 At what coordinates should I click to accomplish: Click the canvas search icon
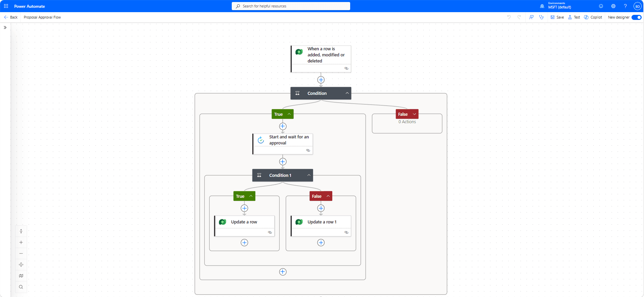coord(21,287)
